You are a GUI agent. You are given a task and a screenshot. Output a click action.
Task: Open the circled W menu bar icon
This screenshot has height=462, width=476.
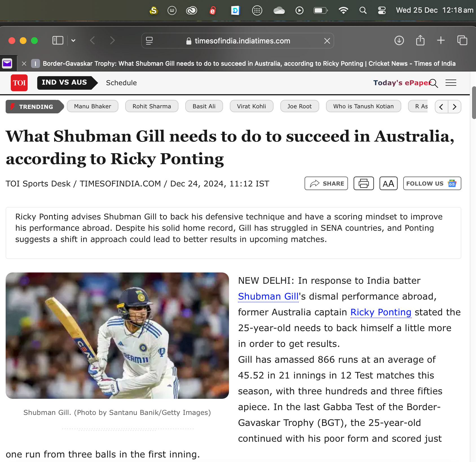(x=172, y=10)
